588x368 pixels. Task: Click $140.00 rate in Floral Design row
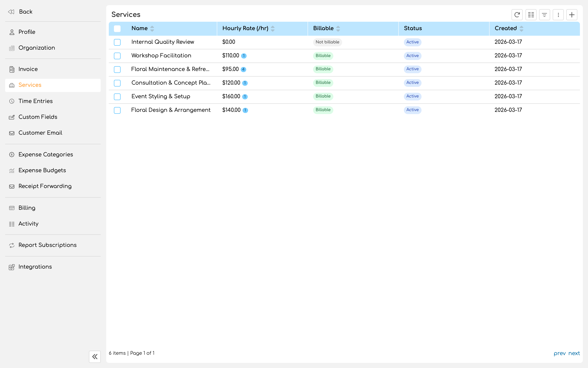(x=231, y=110)
